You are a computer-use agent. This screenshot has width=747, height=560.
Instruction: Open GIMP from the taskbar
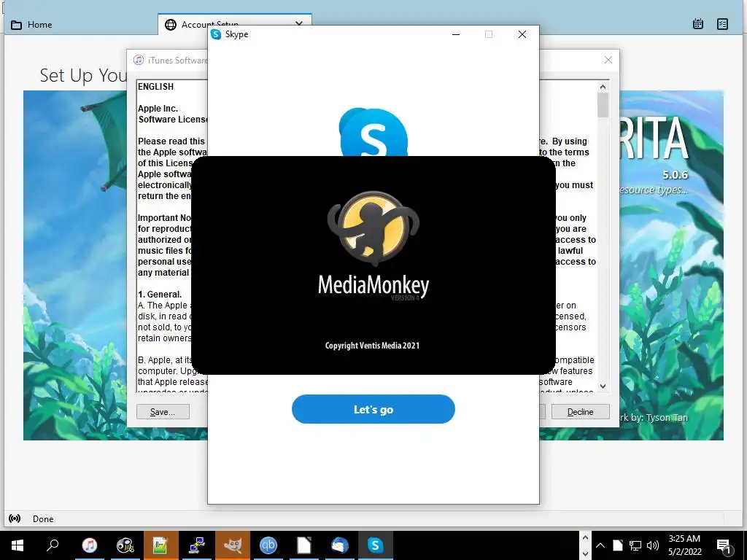point(233,545)
